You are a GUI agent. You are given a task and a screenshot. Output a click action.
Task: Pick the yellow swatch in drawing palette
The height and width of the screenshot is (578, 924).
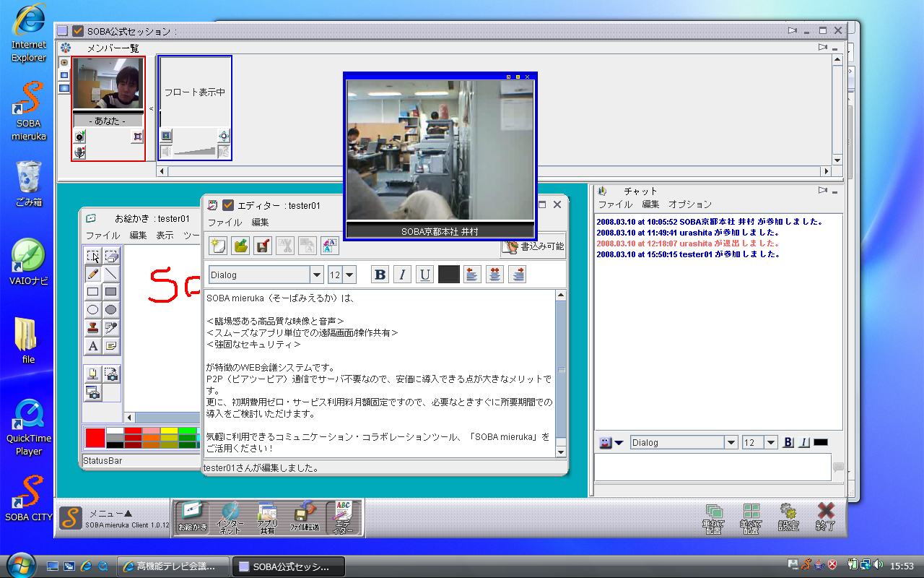point(169,431)
